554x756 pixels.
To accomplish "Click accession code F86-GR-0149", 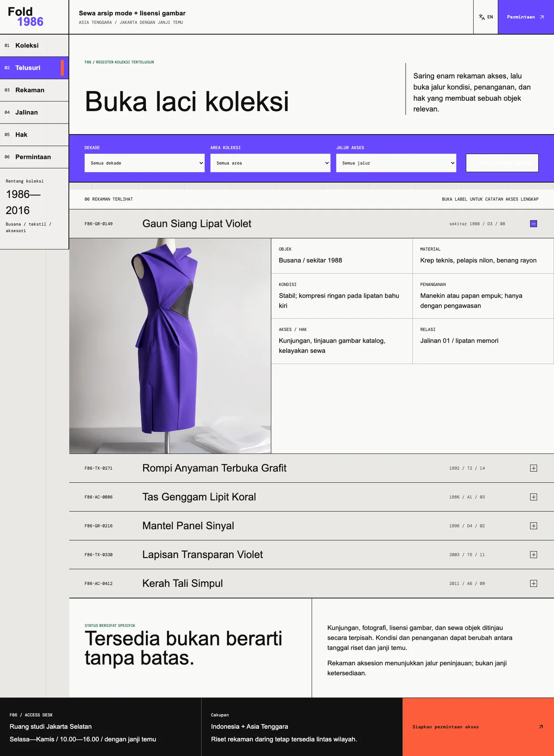I will (98, 224).
